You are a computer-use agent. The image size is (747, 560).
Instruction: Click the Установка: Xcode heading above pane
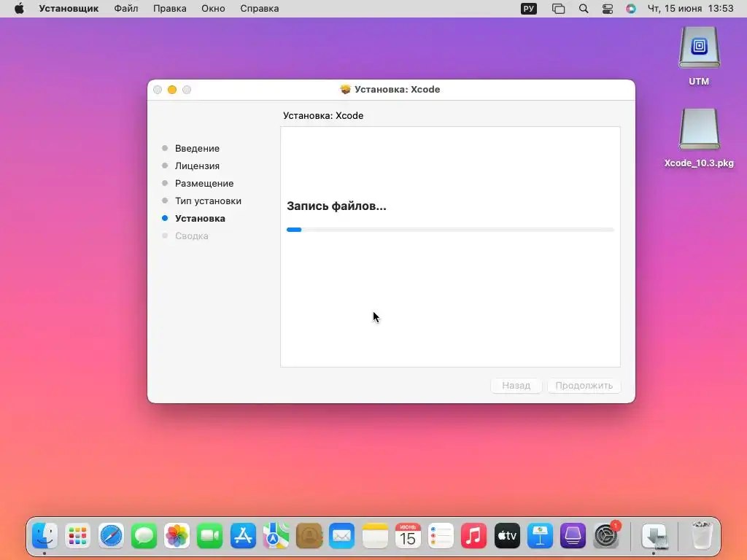pos(323,116)
